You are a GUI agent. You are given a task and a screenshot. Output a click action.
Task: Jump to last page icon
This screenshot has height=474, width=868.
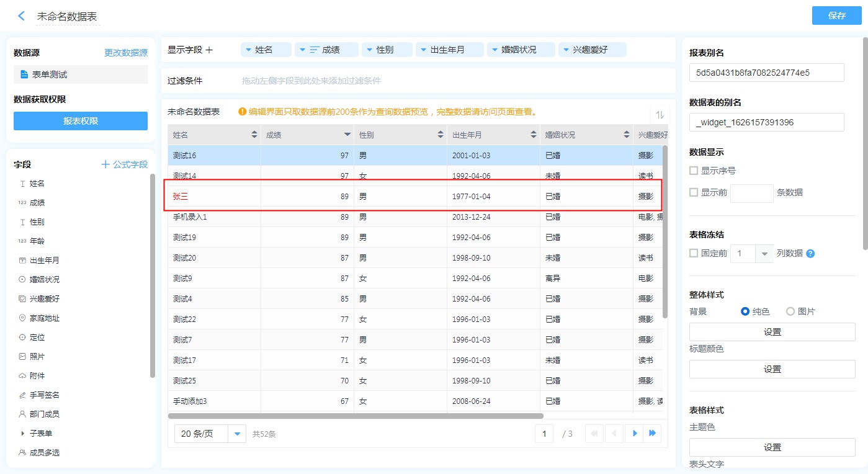(652, 434)
